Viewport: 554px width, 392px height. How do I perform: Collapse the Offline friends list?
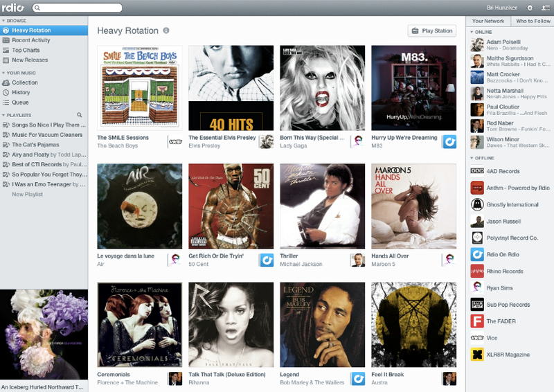tap(472, 158)
